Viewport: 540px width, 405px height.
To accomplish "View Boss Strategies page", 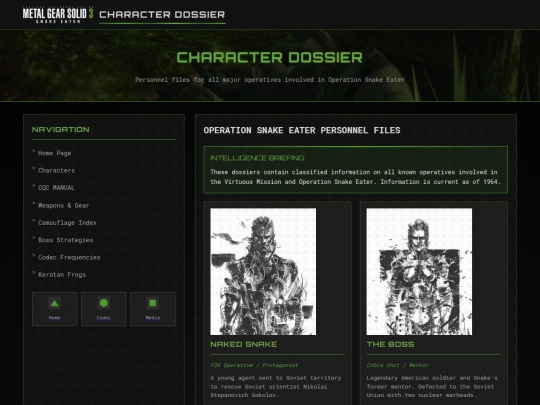I will [x=65, y=240].
